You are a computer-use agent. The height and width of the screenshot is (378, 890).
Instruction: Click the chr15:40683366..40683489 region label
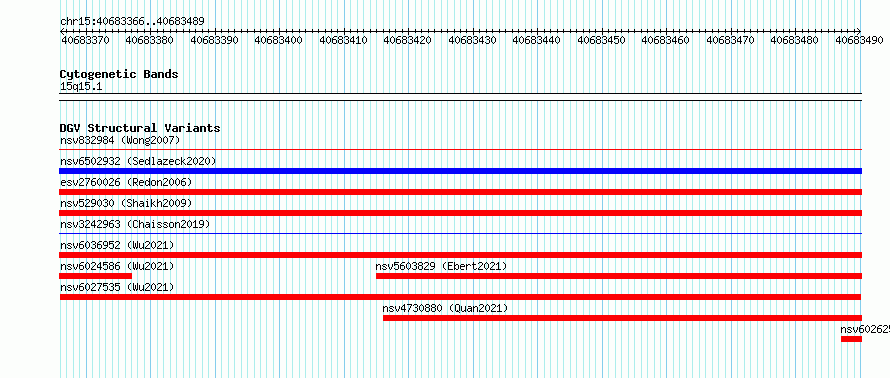pyautogui.click(x=132, y=21)
